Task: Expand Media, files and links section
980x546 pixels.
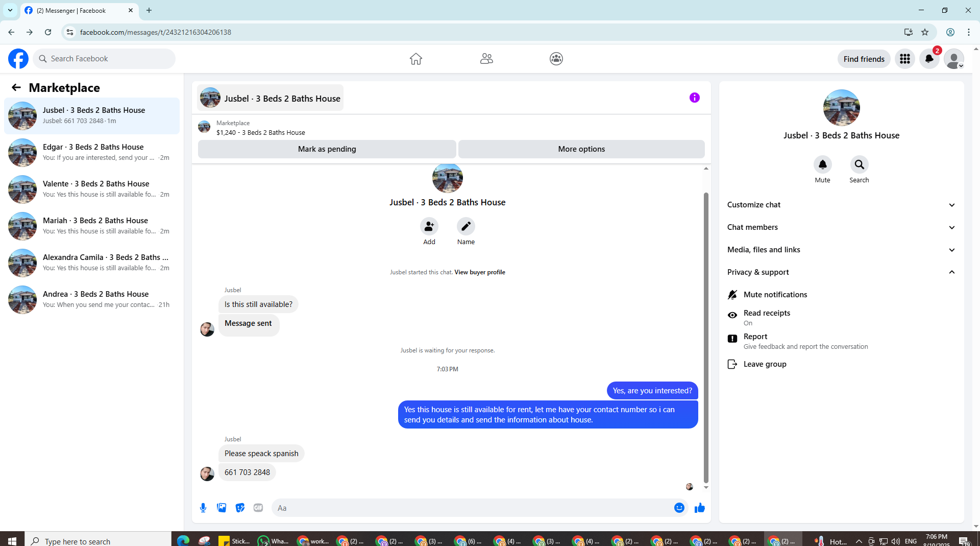Action: coord(842,250)
